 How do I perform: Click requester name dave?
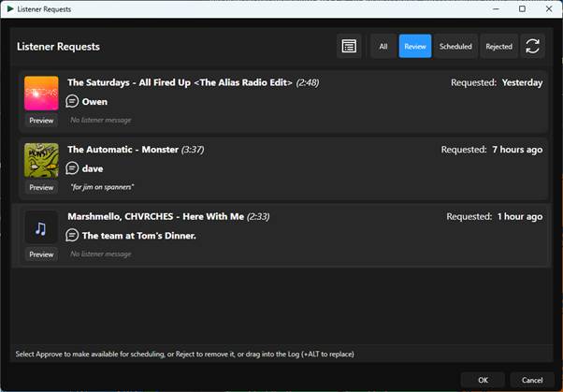tap(93, 168)
